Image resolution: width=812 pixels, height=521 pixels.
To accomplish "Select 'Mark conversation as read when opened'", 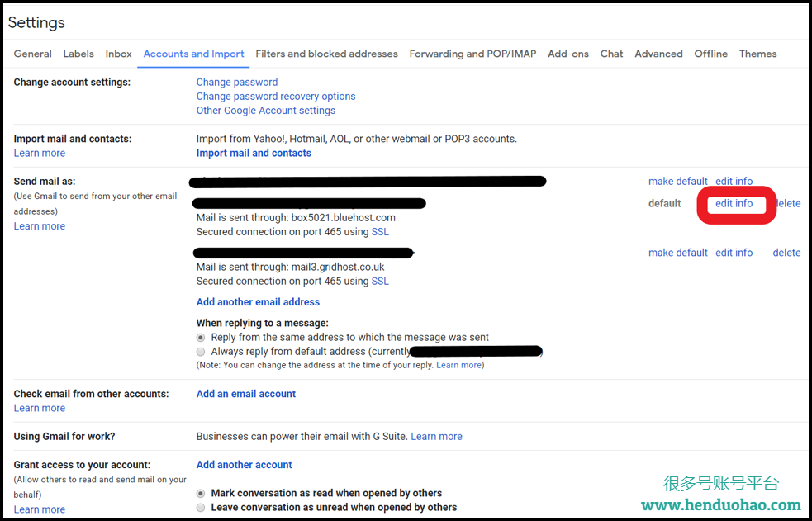I will click(x=201, y=493).
